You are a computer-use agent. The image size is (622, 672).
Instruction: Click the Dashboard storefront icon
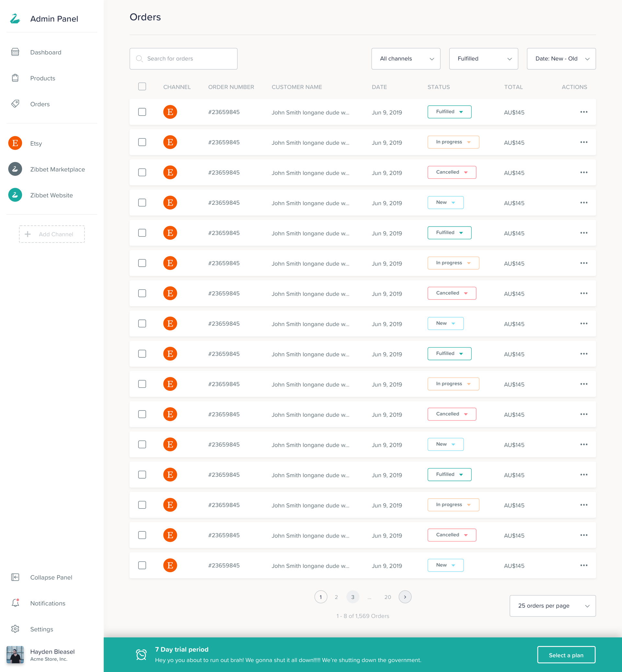click(15, 52)
